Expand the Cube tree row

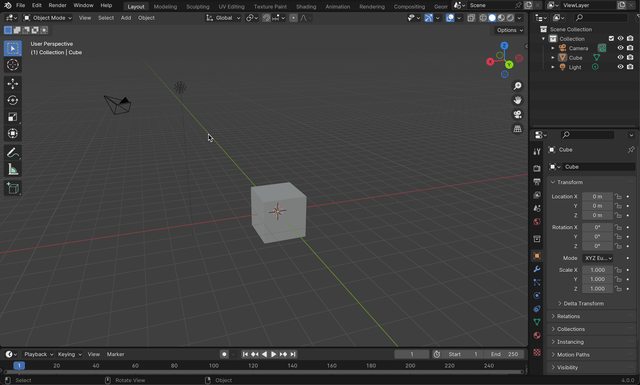coord(553,58)
